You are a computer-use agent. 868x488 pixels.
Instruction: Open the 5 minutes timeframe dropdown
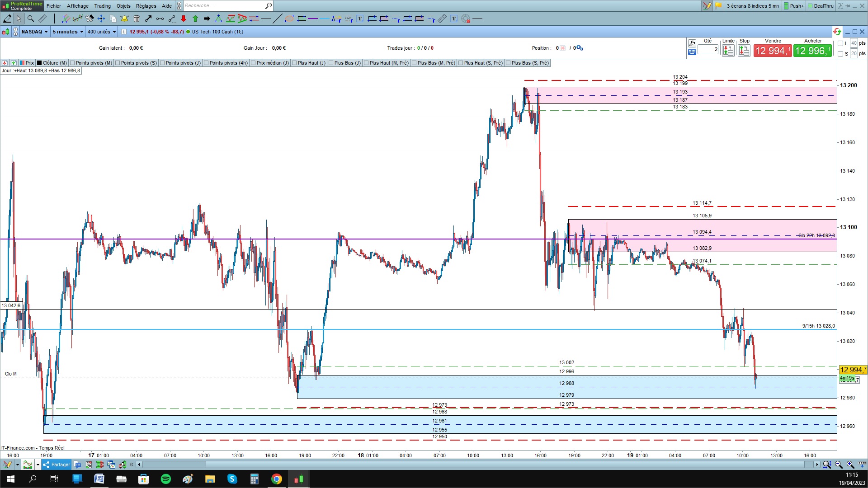pyautogui.click(x=68, y=32)
